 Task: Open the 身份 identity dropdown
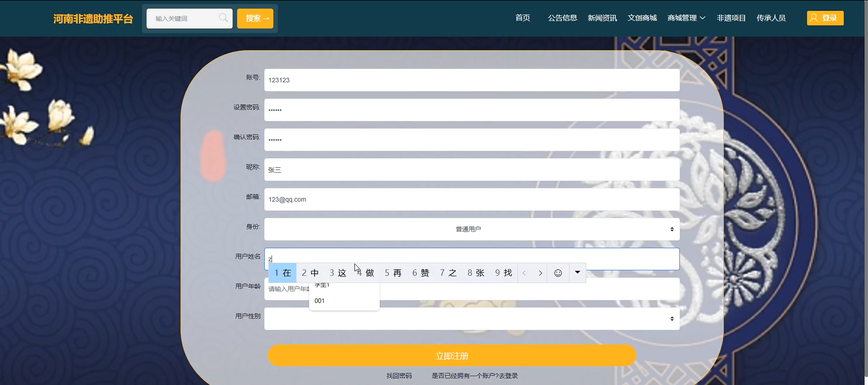click(x=471, y=229)
